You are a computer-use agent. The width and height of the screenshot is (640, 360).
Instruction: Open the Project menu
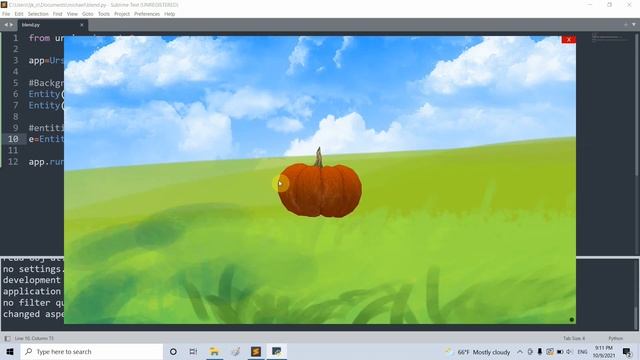pos(122,14)
